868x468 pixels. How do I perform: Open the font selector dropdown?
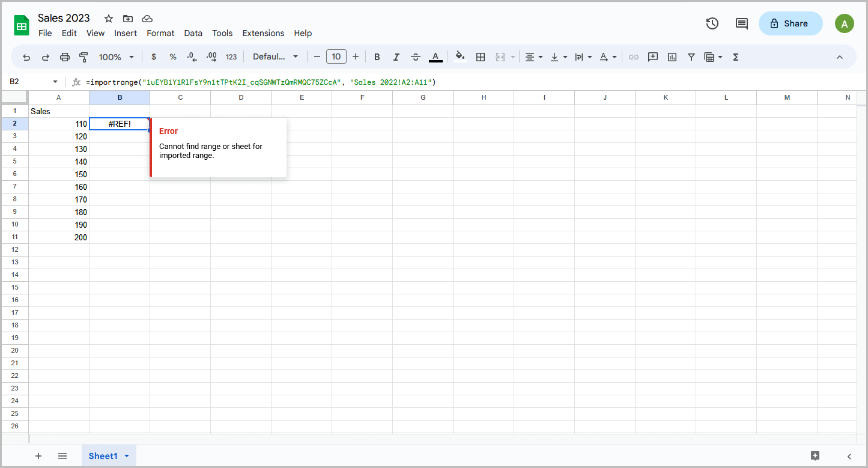click(275, 56)
